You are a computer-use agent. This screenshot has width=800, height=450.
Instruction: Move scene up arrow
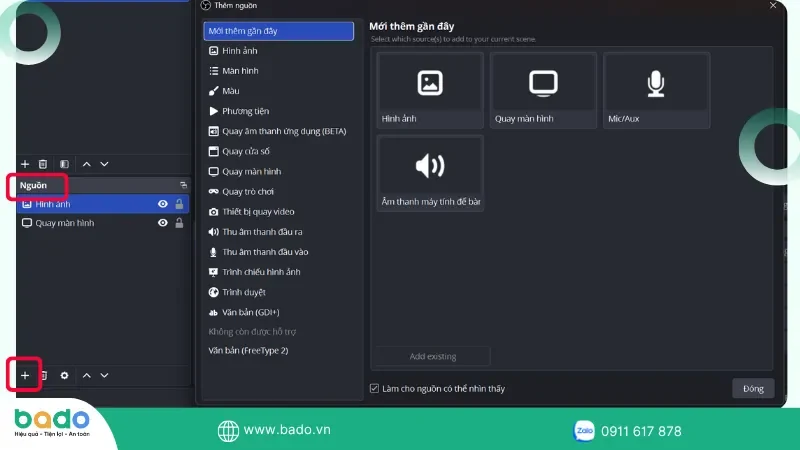coord(87,164)
